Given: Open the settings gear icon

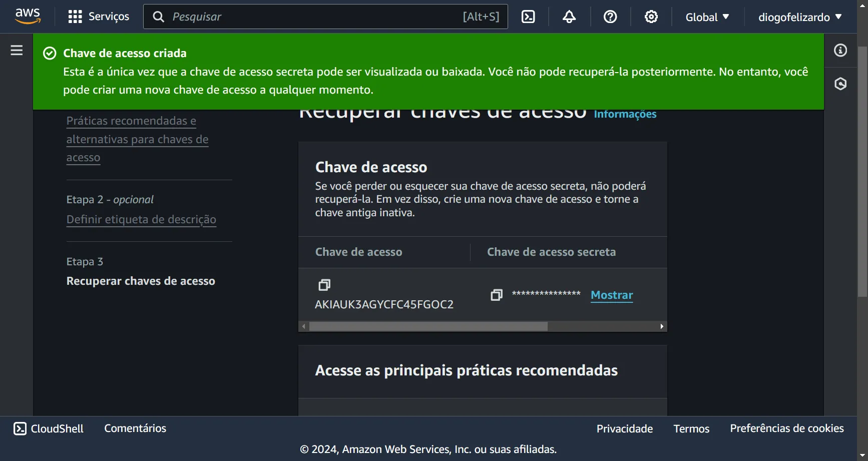Looking at the screenshot, I should pos(651,17).
